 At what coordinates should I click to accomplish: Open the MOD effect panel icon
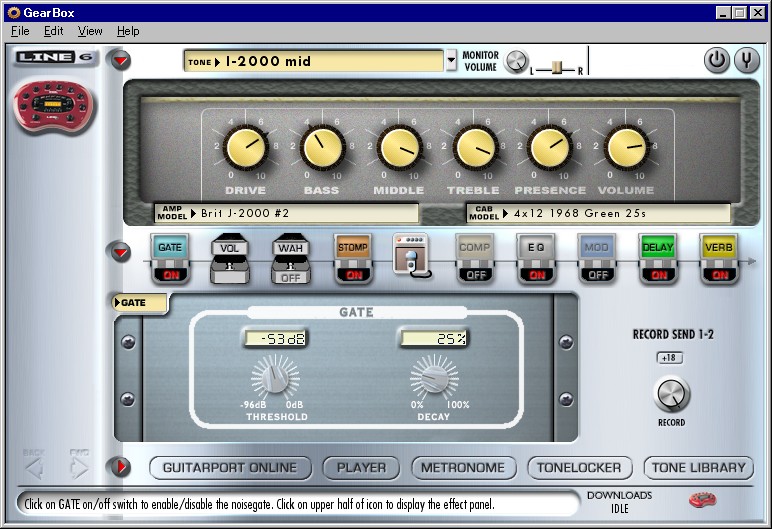click(597, 247)
